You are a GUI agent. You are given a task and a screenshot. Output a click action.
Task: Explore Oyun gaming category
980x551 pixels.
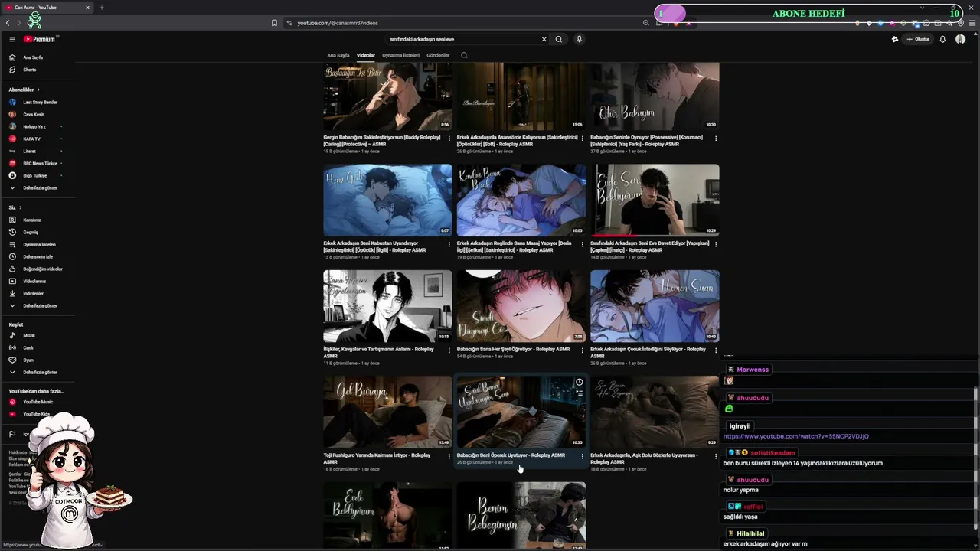pyautogui.click(x=28, y=360)
